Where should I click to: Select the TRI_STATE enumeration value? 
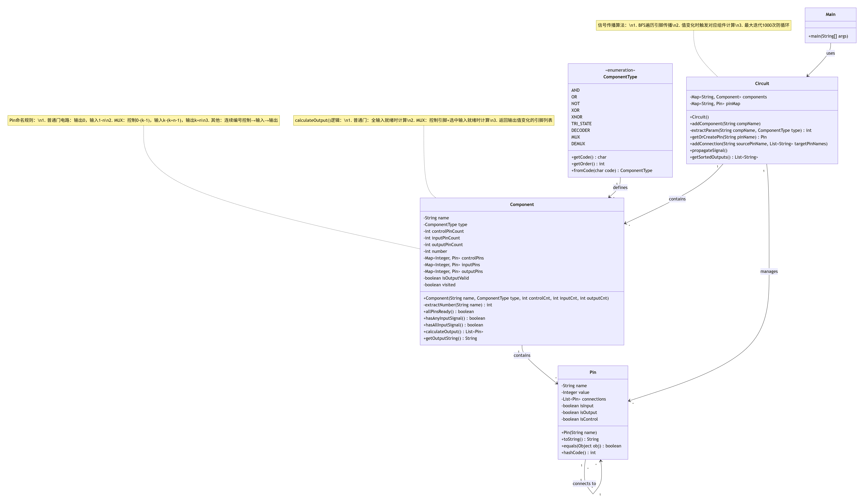click(581, 124)
